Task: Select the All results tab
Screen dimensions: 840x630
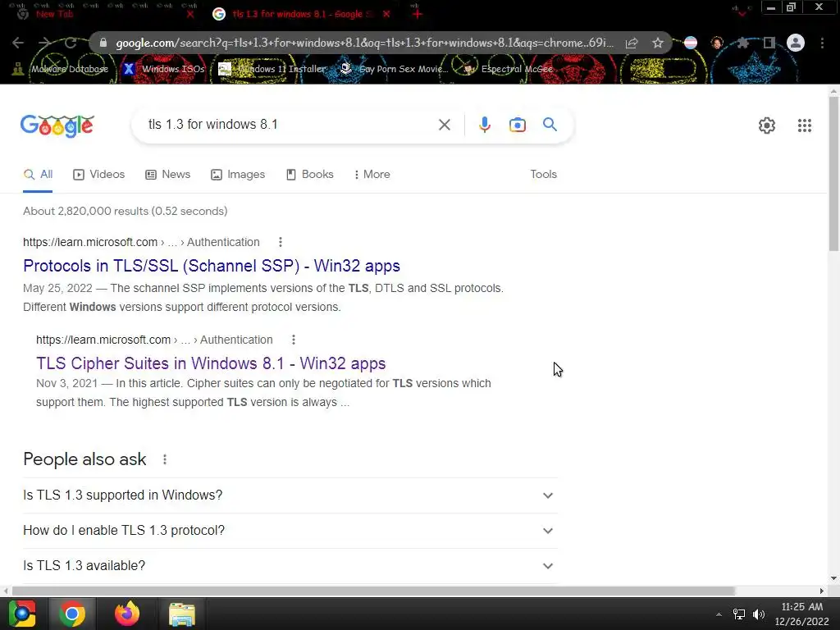Action: 38,175
